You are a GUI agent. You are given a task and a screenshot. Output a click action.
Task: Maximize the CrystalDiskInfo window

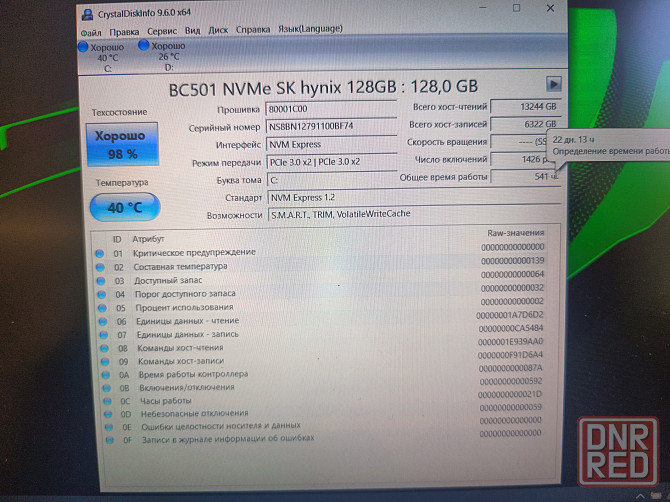pos(516,8)
